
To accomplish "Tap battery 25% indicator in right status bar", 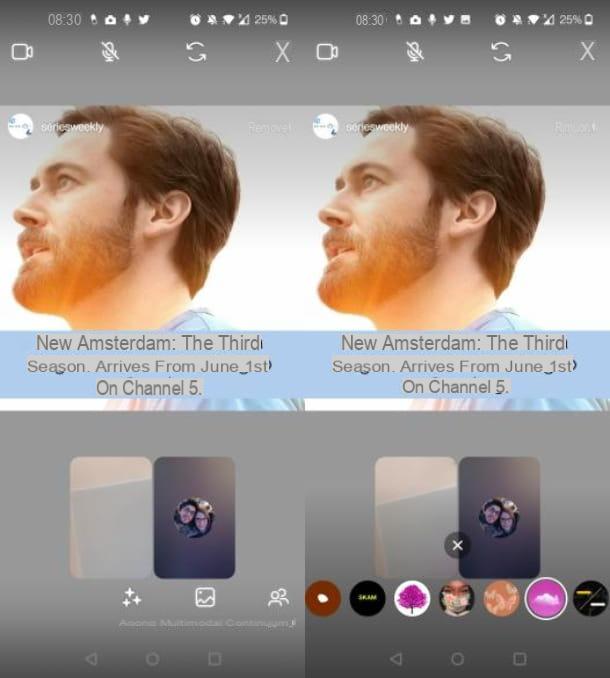I will (576, 19).
